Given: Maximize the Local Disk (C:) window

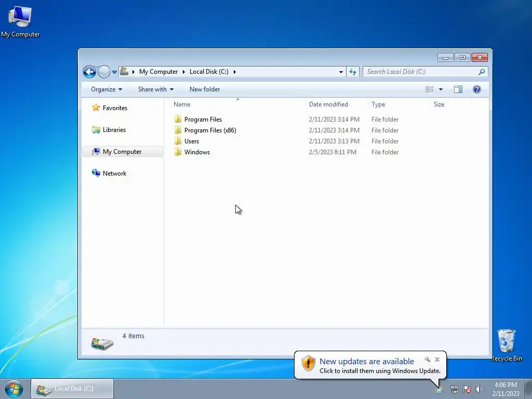Looking at the screenshot, I should 462,57.
